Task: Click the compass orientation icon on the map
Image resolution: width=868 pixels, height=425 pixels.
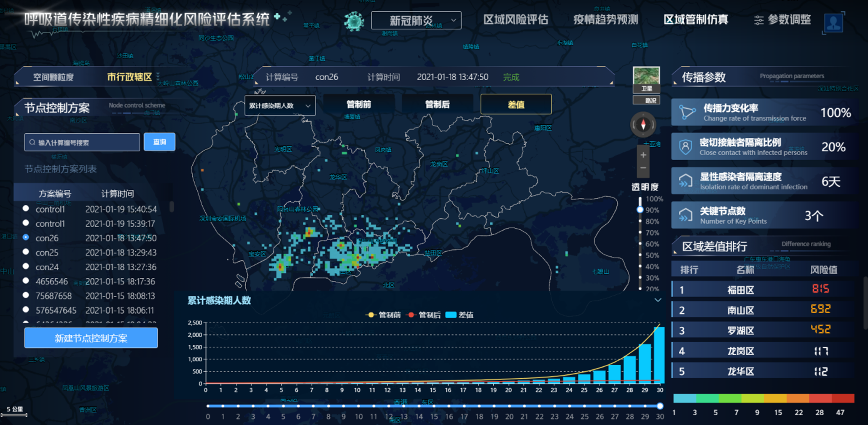Action: [x=643, y=125]
